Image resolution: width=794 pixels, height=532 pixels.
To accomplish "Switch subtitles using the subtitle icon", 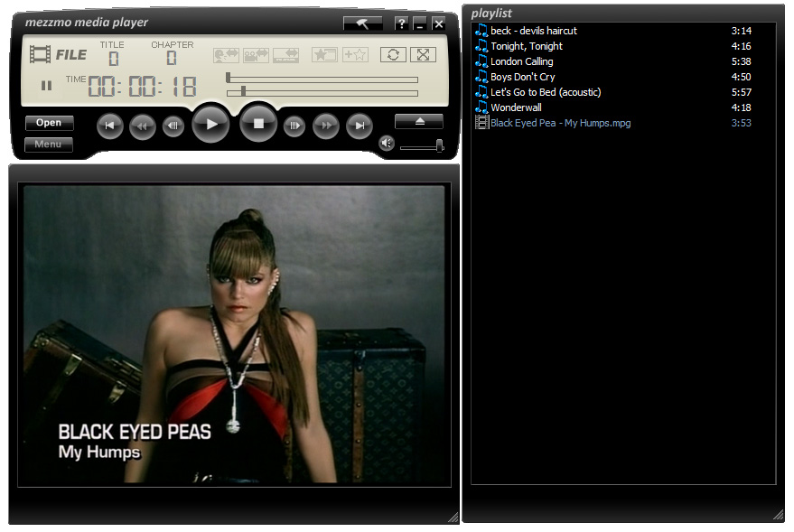I will [285, 55].
